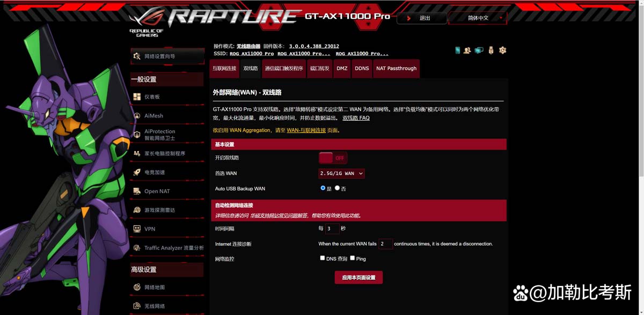
Task: Click the 退出 logout button
Action: coord(422,18)
